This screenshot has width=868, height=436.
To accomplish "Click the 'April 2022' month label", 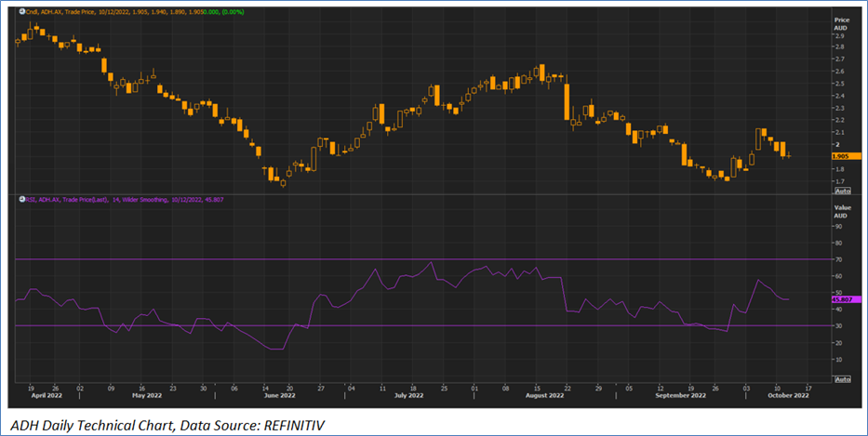I will click(x=47, y=396).
